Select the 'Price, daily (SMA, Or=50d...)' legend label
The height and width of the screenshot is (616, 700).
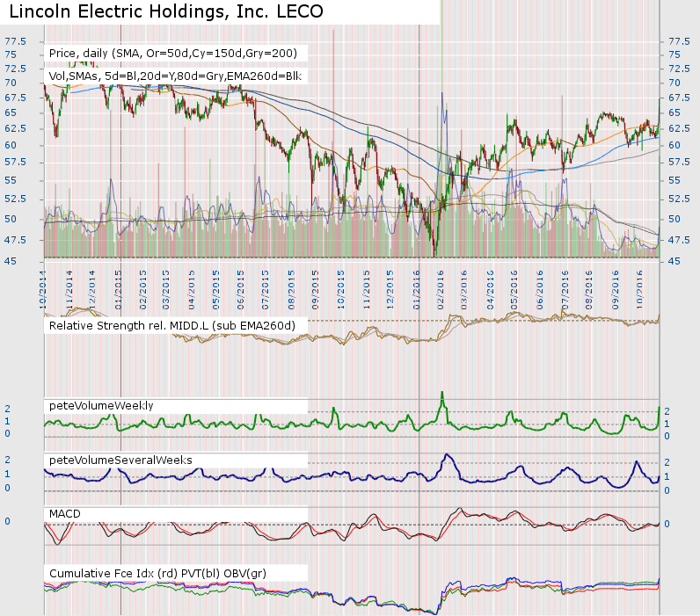click(x=173, y=54)
